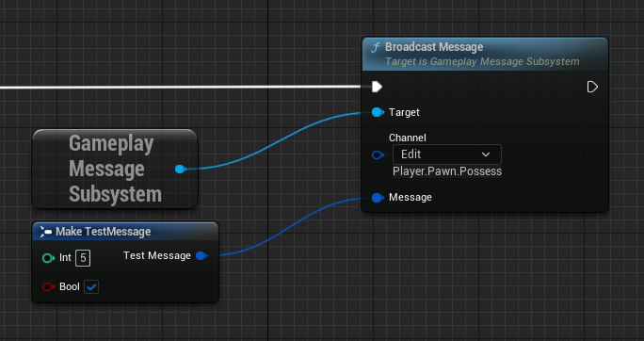Click the Channel input pin
Screen dimensions: 644x341
click(378, 154)
